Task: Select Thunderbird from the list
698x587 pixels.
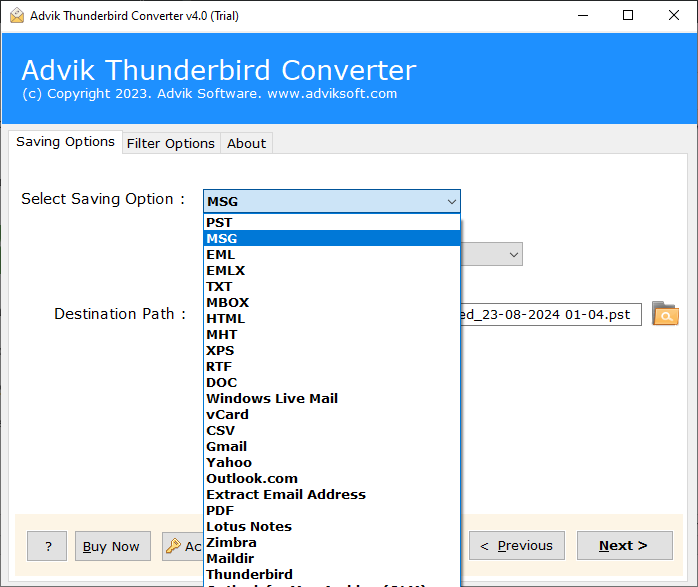Action: [332, 575]
